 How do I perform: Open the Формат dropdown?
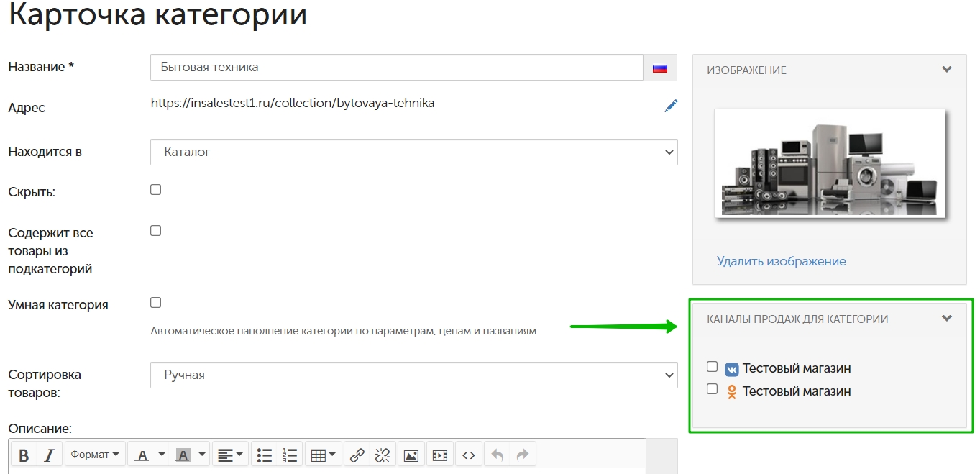tap(96, 455)
